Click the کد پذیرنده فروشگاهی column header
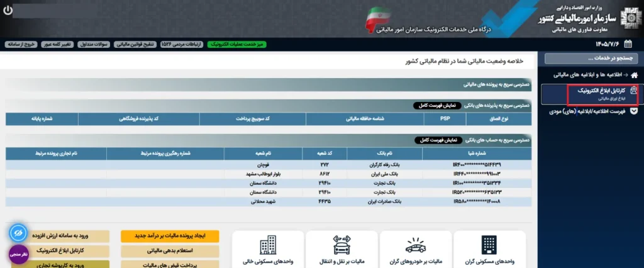 [x=139, y=119]
